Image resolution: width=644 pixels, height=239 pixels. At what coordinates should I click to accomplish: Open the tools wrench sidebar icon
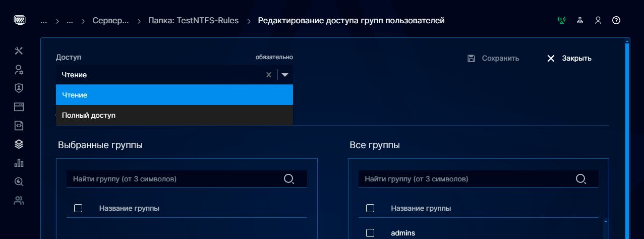point(19,51)
